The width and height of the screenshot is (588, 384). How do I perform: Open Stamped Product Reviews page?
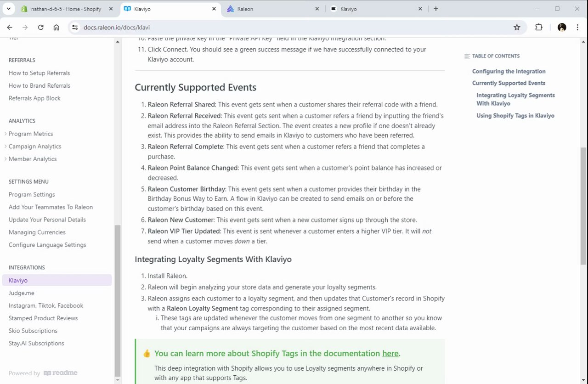pyautogui.click(x=43, y=318)
